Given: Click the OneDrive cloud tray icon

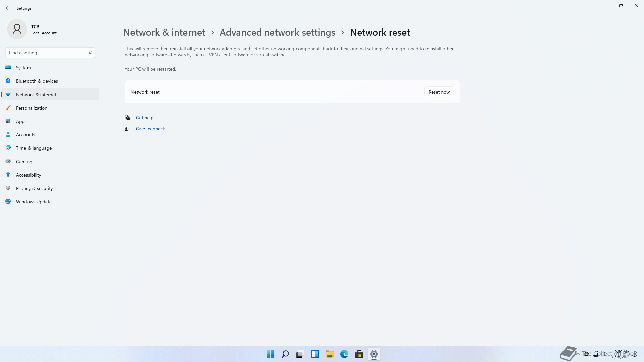Looking at the screenshot, I should click(x=586, y=354).
